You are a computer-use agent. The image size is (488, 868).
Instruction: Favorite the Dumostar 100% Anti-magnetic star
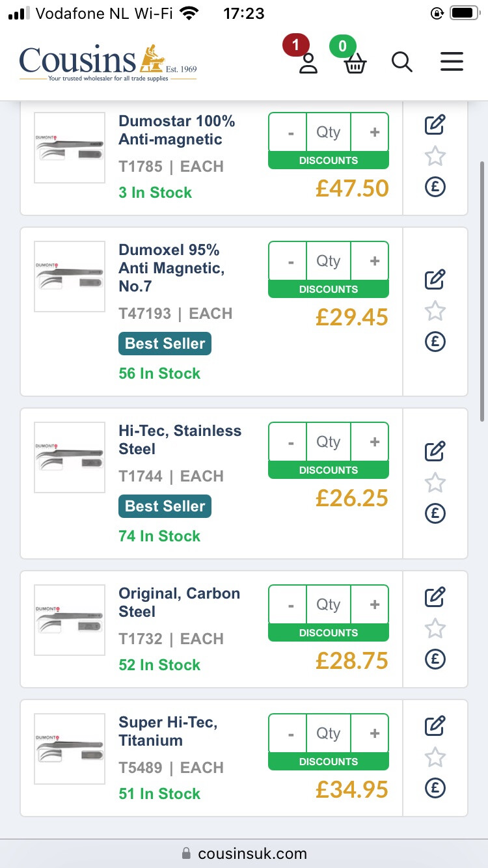pos(435,156)
